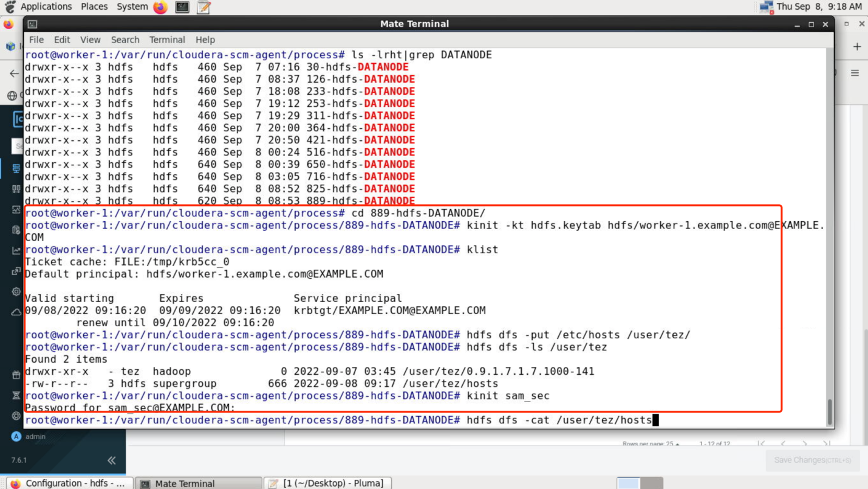Viewport: 868px width, 489px height.
Task: Maximize the Mate Terminal window
Action: (811, 24)
